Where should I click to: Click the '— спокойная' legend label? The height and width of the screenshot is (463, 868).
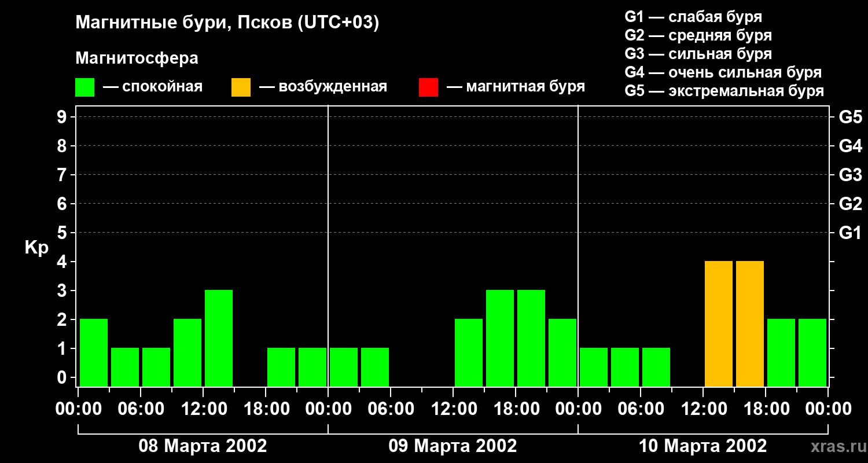[x=153, y=87]
